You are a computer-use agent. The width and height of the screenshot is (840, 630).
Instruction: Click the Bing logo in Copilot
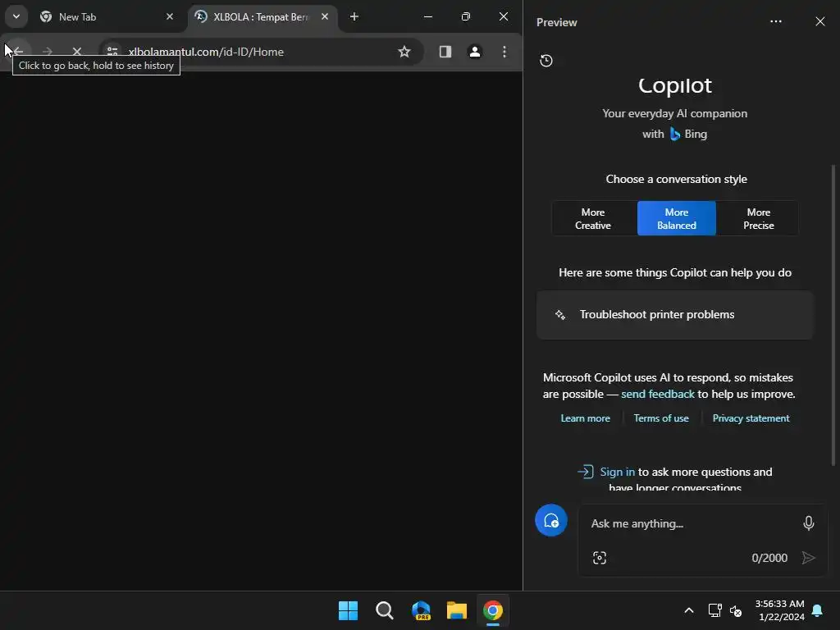pos(675,134)
